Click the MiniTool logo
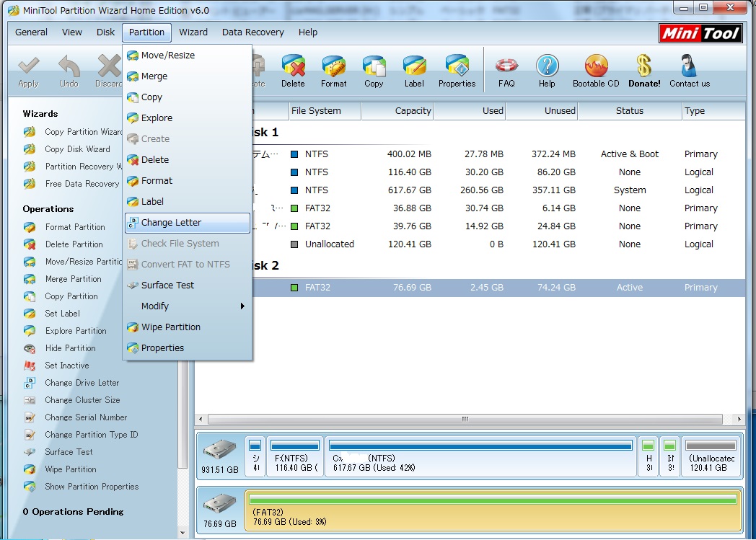The image size is (756, 540). point(700,33)
